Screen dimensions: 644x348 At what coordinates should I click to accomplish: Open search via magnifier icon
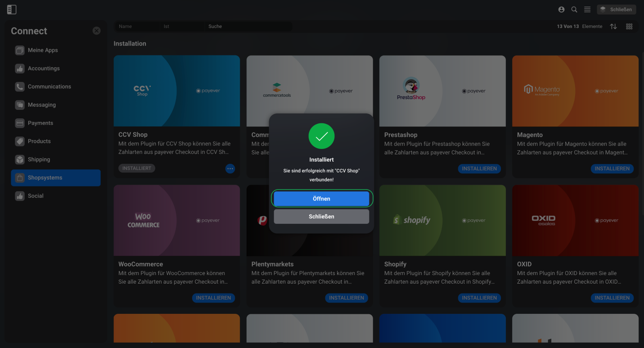[574, 9]
